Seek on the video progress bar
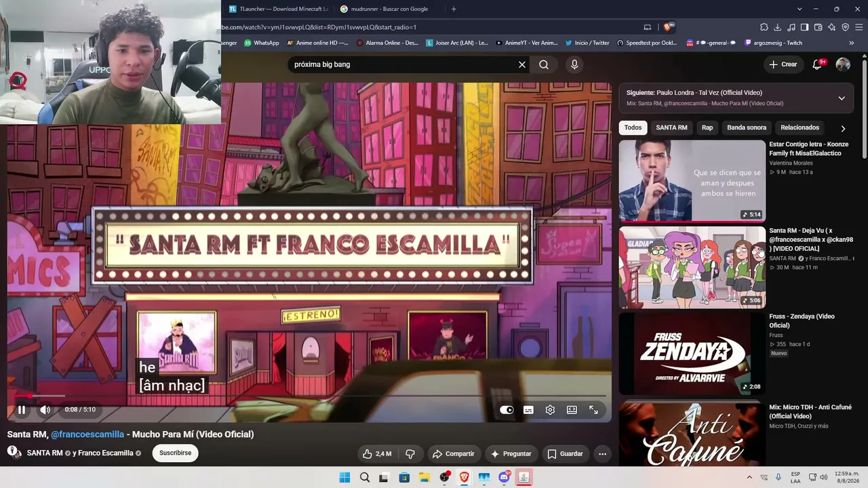Screen dimensions: 868x488 [x=310, y=396]
